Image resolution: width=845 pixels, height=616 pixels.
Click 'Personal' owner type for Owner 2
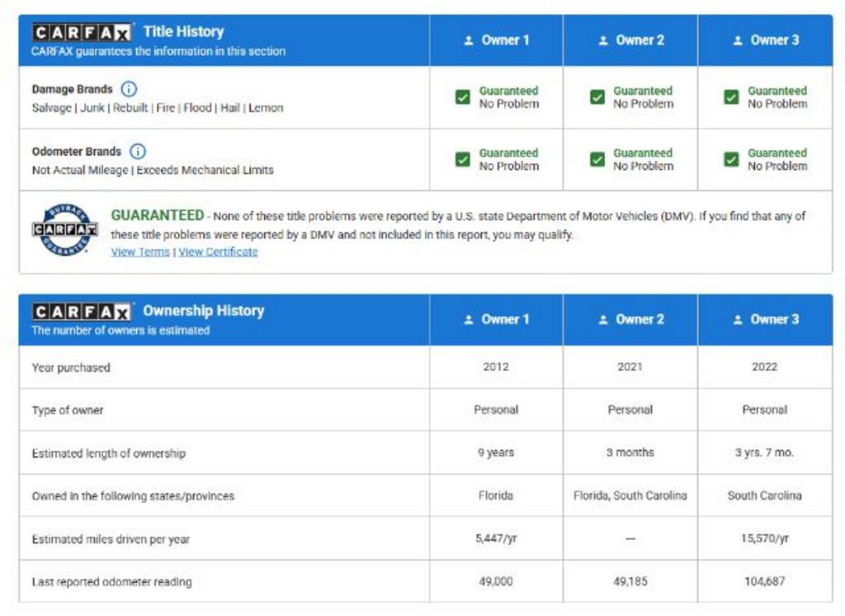point(630,410)
